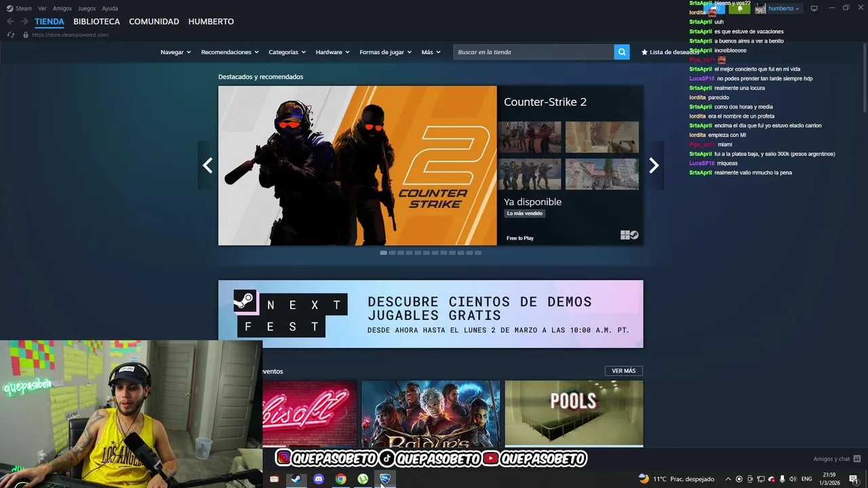Click the red first taskbar app icon
This screenshot has width=868, height=488.
click(274, 479)
